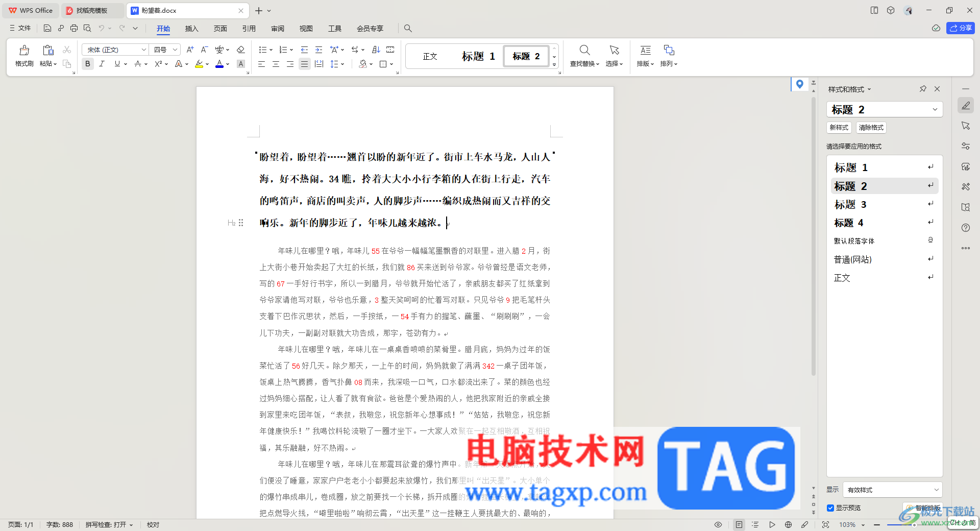Screen dimensions: 980x531
Task: Click the Decrease Indent icon
Action: coord(304,50)
